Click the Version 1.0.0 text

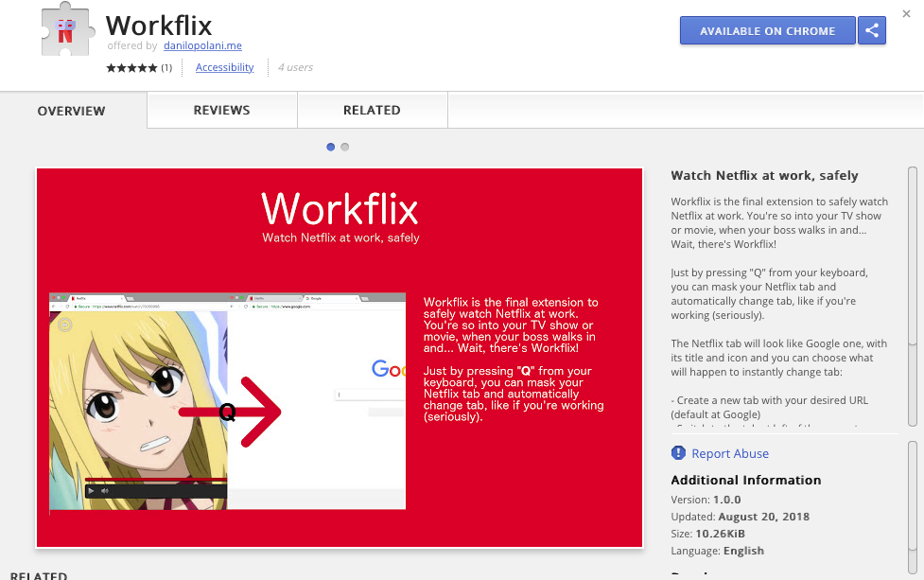coord(706,500)
